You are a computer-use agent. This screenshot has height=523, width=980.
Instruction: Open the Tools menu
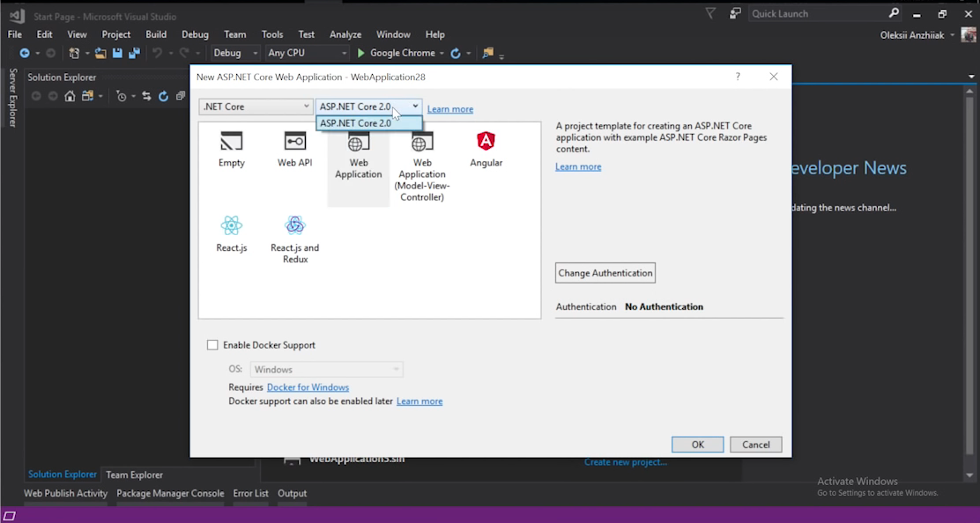pos(272,34)
